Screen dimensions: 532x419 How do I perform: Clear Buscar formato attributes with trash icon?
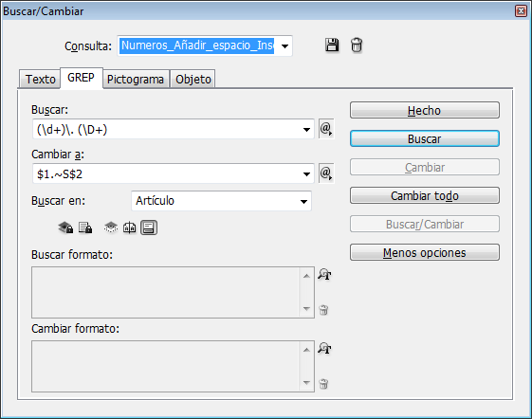pyautogui.click(x=323, y=310)
